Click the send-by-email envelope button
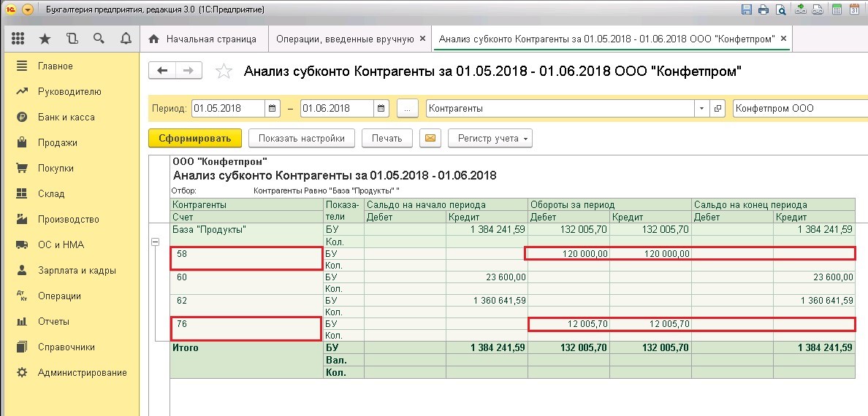This screenshot has width=868, height=416. pos(430,138)
